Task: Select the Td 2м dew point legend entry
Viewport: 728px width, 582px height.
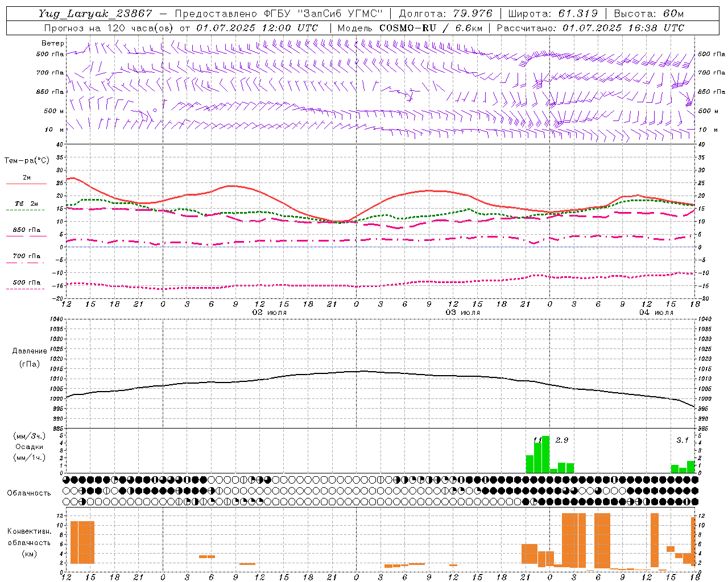Action: tap(27, 203)
